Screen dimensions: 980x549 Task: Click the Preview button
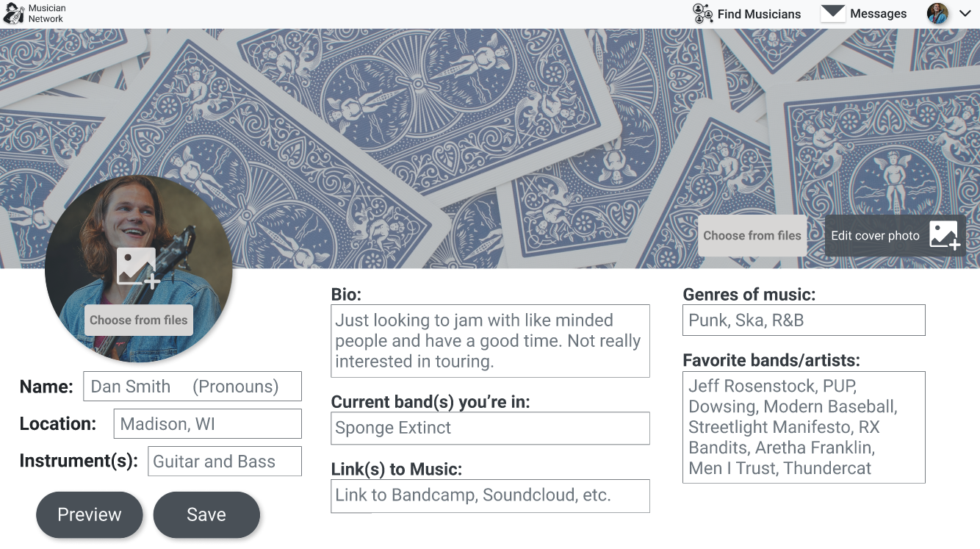coord(90,514)
